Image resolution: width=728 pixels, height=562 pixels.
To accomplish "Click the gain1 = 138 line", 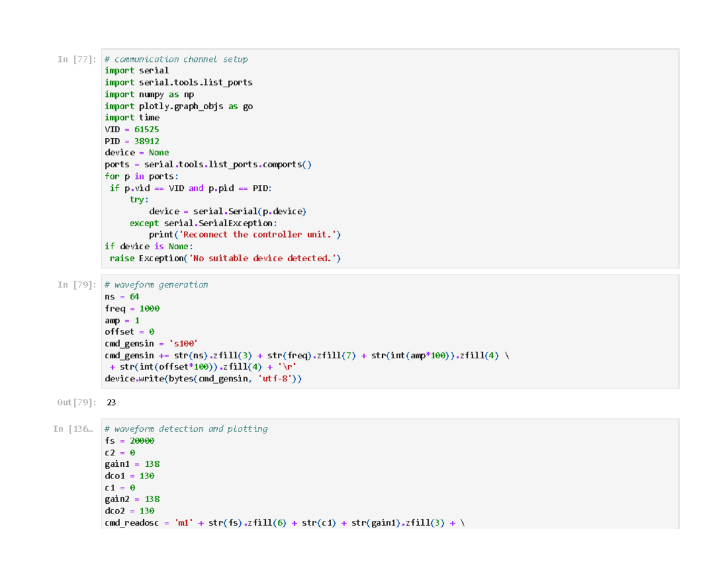I will [x=132, y=464].
